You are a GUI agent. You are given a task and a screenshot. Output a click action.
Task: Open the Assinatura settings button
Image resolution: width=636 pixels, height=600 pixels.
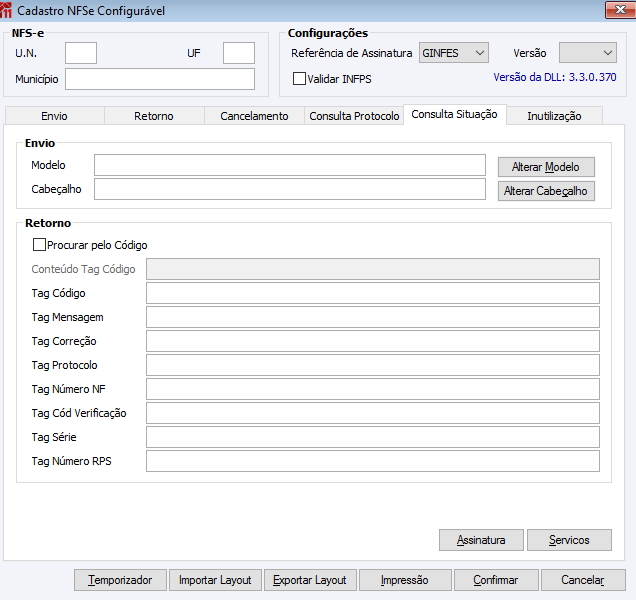point(481,540)
